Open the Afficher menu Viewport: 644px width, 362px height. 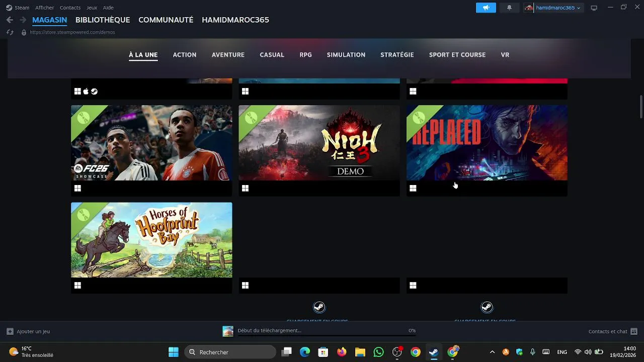[44, 8]
